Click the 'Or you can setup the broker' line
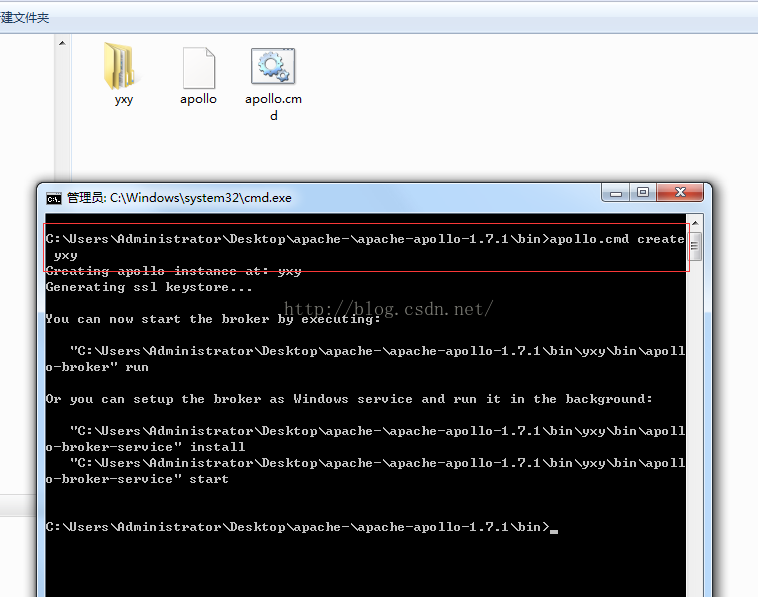Screen dimensions: 758x597 [349, 399]
